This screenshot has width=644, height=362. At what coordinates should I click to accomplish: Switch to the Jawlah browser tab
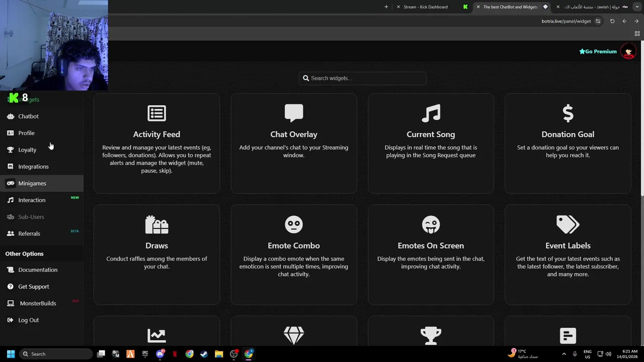[x=591, y=7]
